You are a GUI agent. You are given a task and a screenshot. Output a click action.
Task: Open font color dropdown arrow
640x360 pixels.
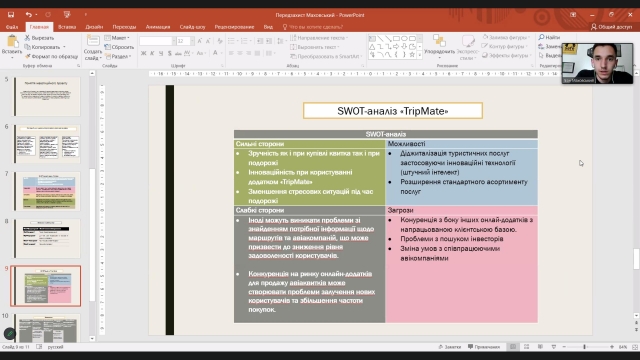(x=222, y=53)
